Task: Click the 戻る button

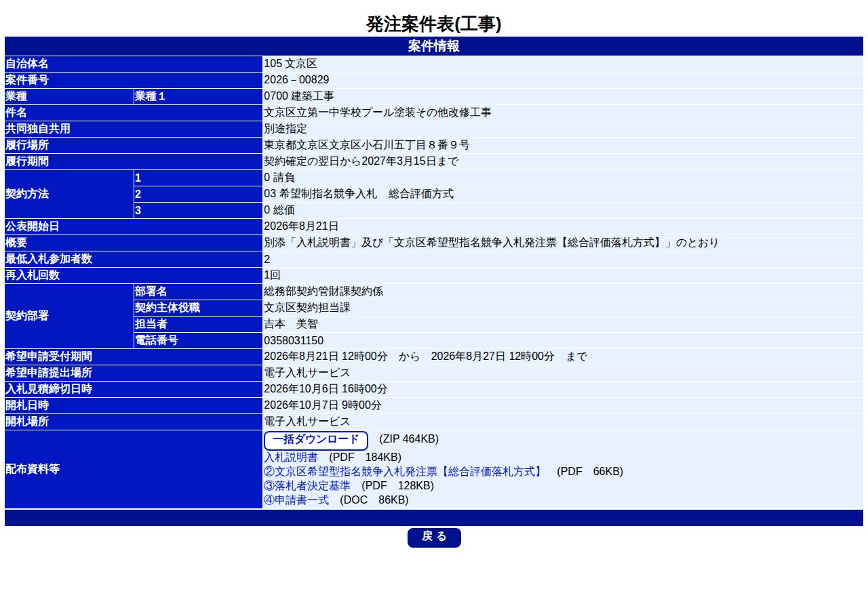Action: pos(434,537)
